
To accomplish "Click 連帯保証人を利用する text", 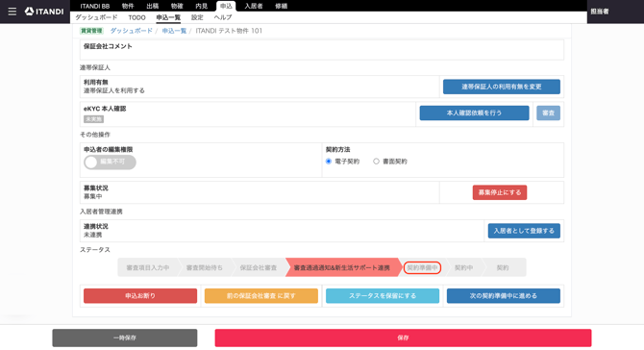I will tap(114, 90).
